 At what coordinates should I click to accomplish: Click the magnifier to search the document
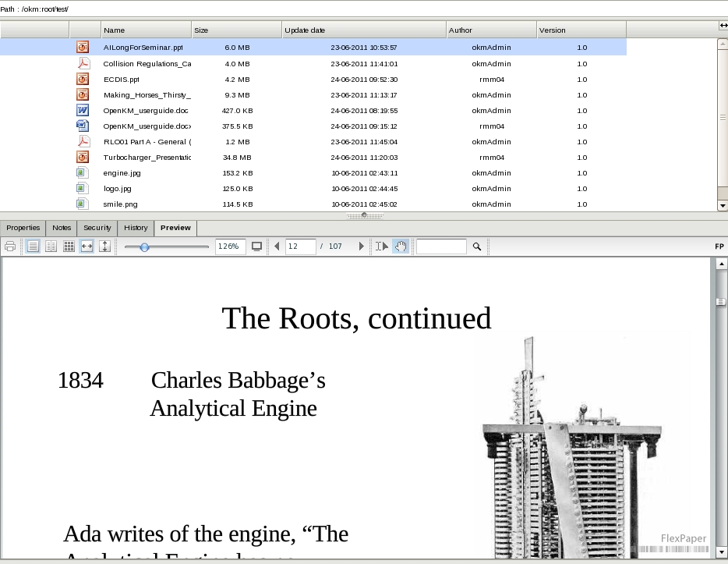[x=475, y=246]
